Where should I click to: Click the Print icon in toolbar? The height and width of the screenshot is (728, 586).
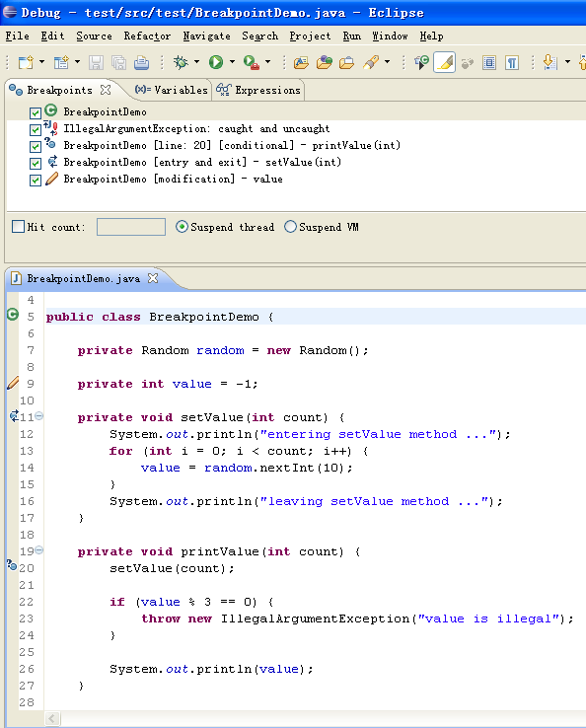pos(141,62)
